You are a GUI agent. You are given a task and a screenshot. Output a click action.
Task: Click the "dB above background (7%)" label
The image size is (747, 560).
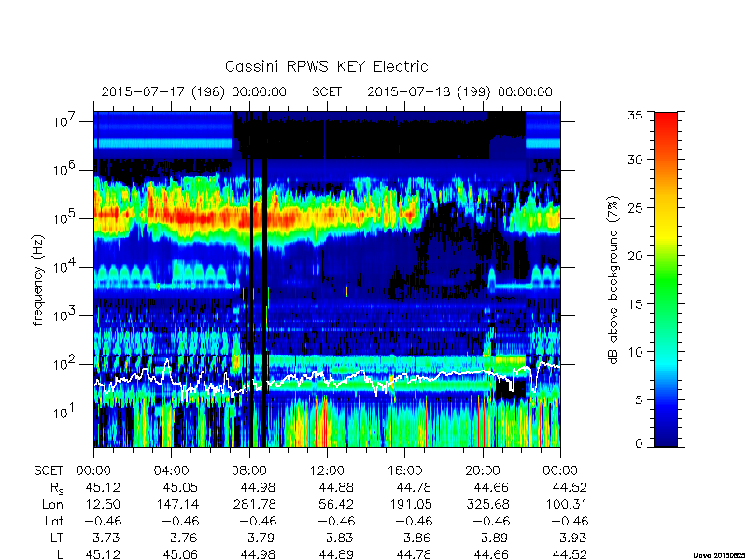[x=614, y=280]
